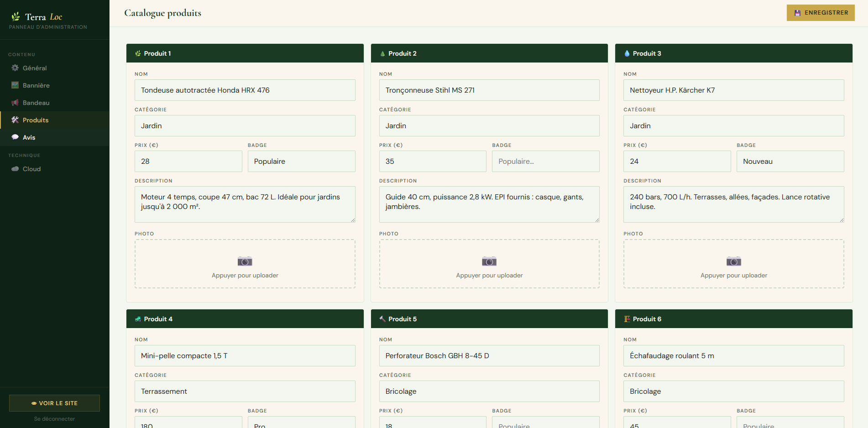Click the floppy disk icon on Enregistrer
The height and width of the screenshot is (428, 868).
pyautogui.click(x=797, y=13)
